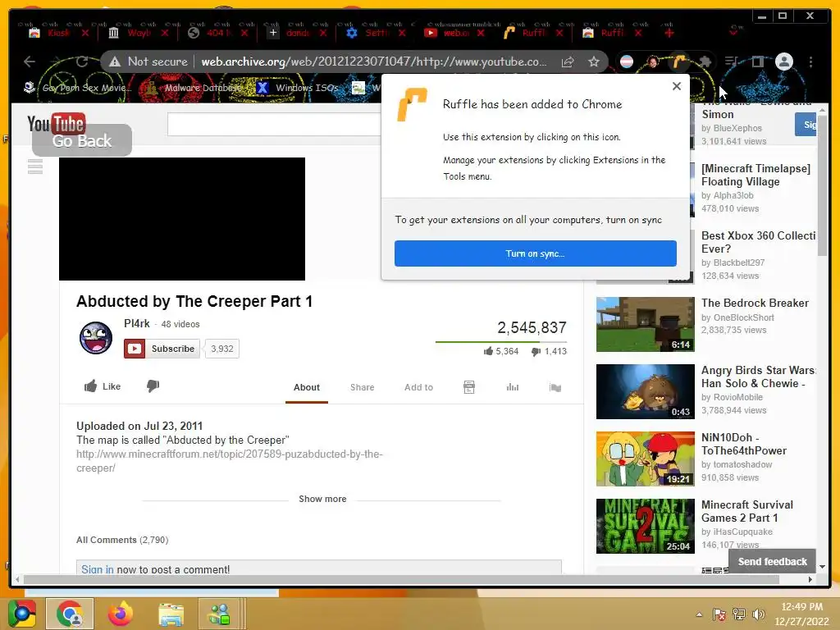840x630 pixels.
Task: Close the Ruffle added popup
Action: 677,86
